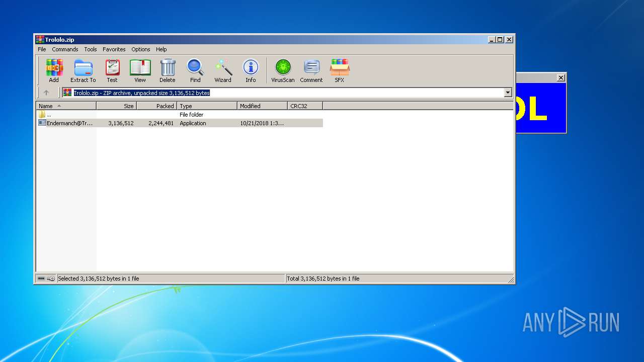Screen dimensions: 644x362
Task: Open the Options menu
Action: point(141,49)
